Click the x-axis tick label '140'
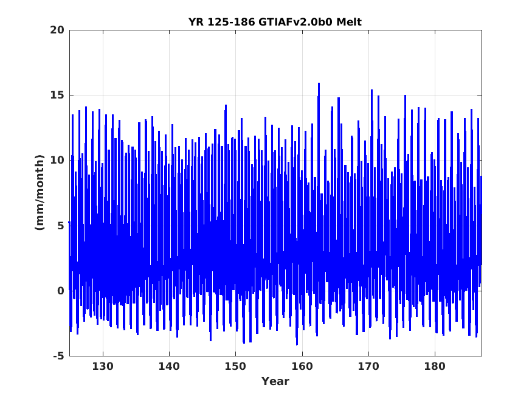This screenshot has height=399, width=532. point(169,366)
